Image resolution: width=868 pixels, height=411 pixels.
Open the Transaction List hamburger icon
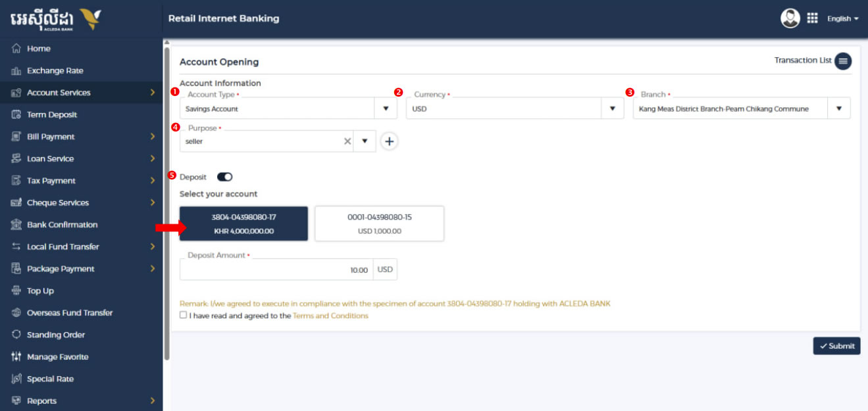click(843, 60)
